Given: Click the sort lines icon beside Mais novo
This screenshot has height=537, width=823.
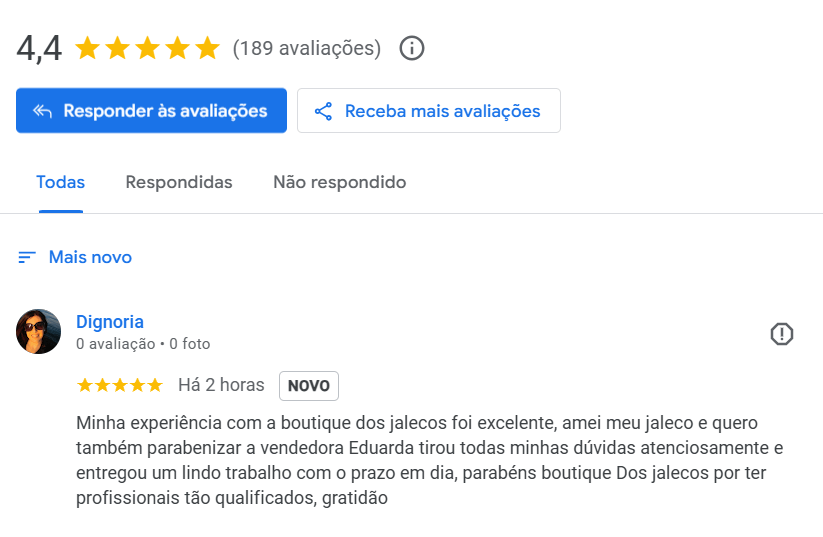Looking at the screenshot, I should coord(27,258).
